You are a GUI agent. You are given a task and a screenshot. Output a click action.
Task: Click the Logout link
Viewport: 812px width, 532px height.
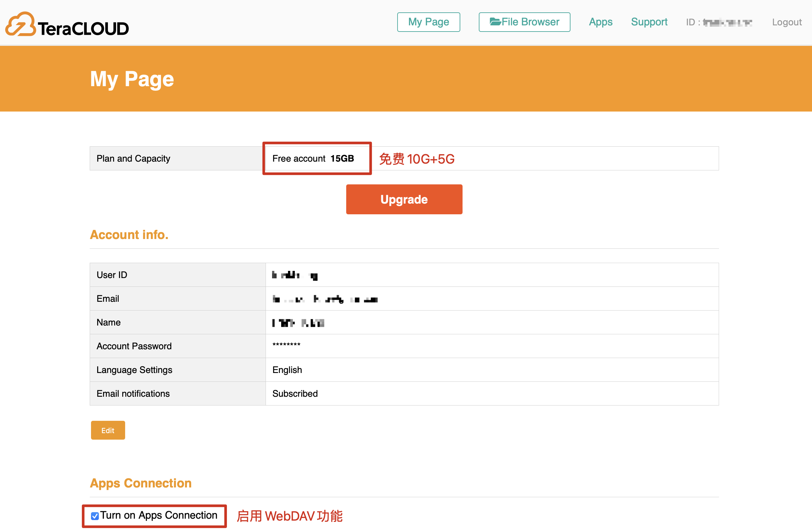786,21
